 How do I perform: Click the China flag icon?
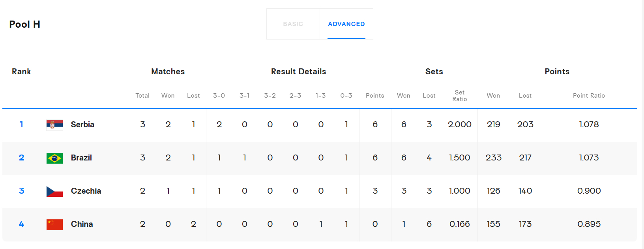54,224
